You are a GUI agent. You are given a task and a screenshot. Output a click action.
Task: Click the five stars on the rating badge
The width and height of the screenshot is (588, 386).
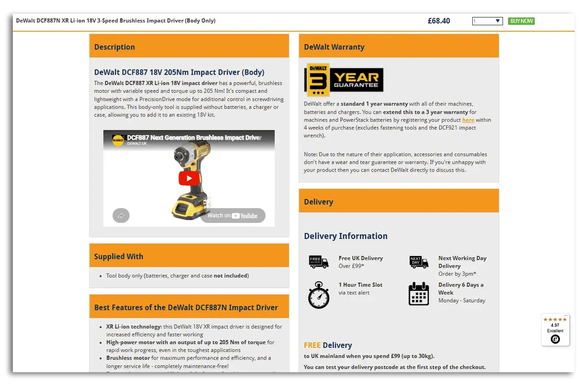(x=555, y=319)
